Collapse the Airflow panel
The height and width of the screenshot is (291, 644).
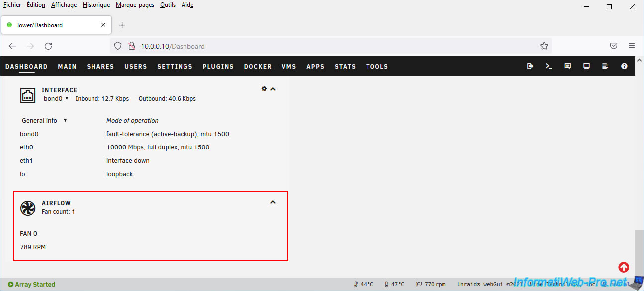273,202
